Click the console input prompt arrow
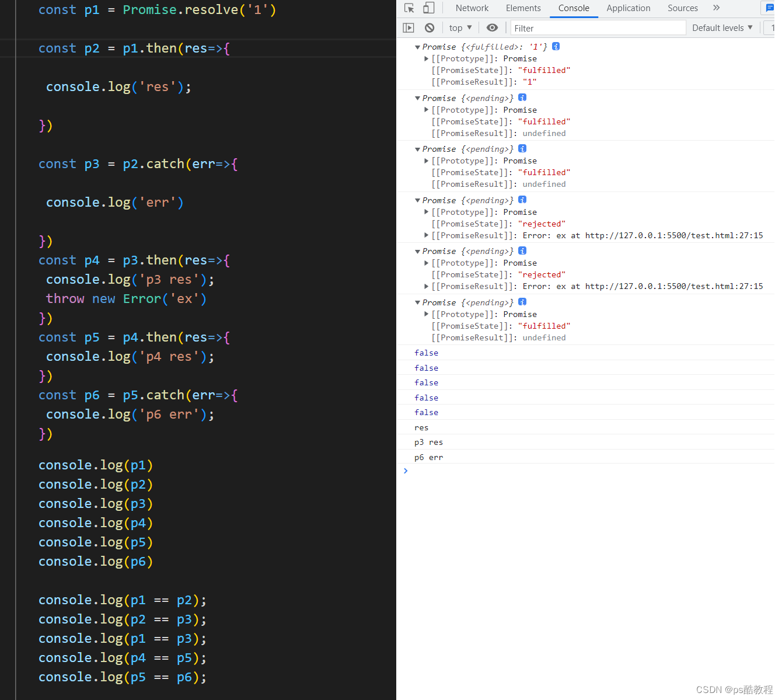Viewport: 782px width, 700px height. 406,471
